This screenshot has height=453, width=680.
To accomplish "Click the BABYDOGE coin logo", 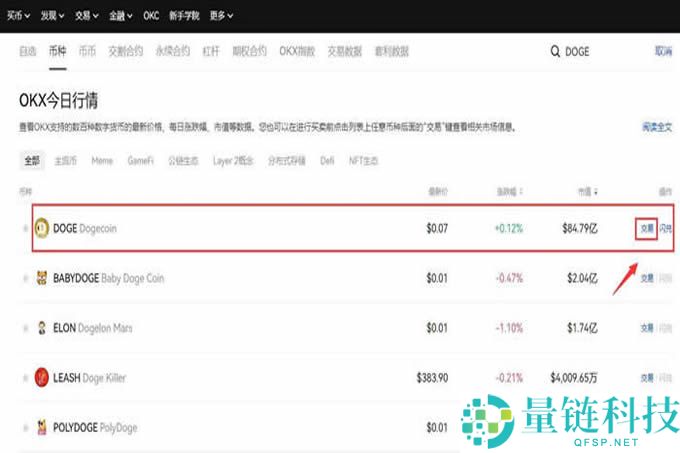I will [42, 278].
